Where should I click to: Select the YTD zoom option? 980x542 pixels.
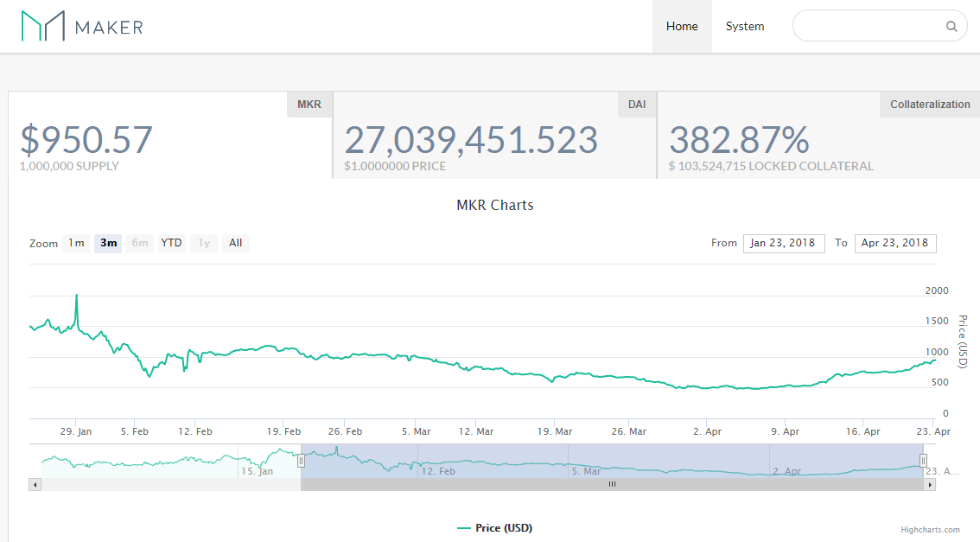pyautogui.click(x=171, y=243)
